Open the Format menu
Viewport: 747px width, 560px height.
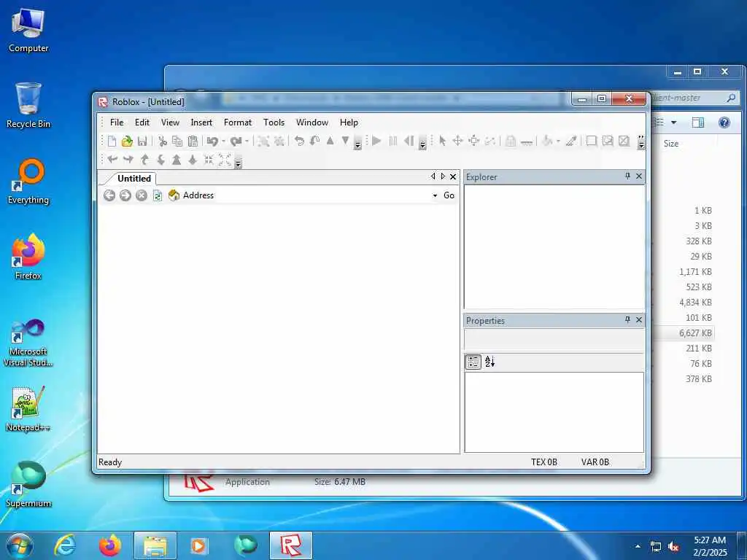click(238, 122)
